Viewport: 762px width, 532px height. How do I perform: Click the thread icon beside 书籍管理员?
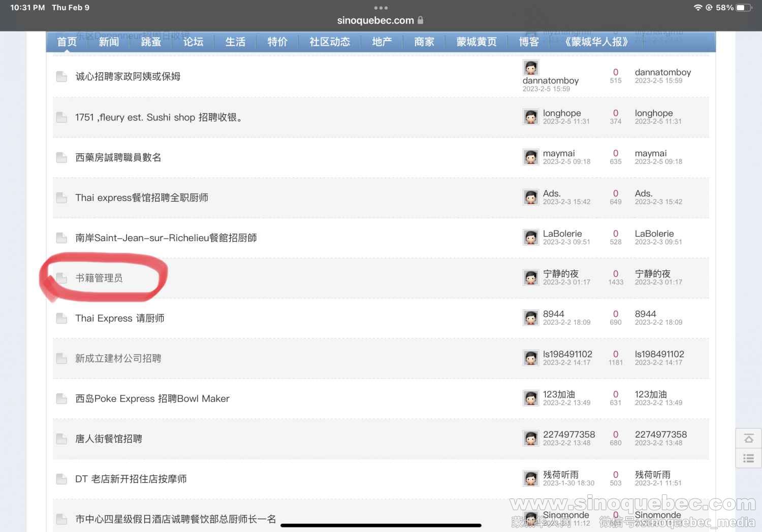(61, 278)
